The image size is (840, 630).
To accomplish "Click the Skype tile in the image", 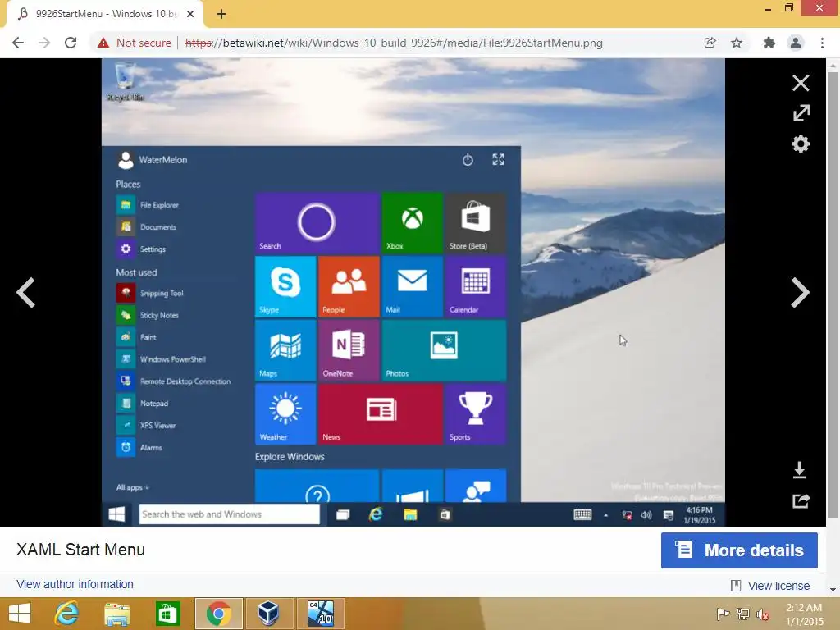I will click(x=285, y=286).
